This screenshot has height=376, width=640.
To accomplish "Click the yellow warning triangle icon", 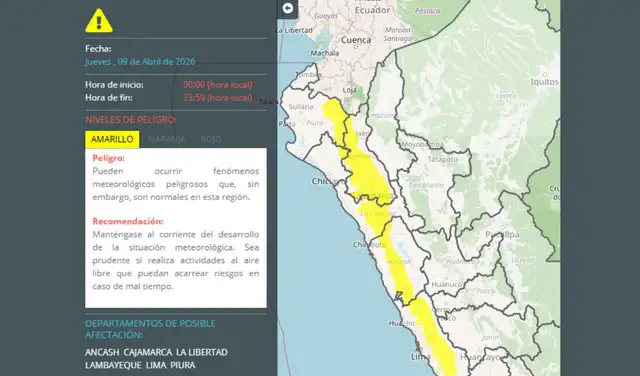I will 99,21.
